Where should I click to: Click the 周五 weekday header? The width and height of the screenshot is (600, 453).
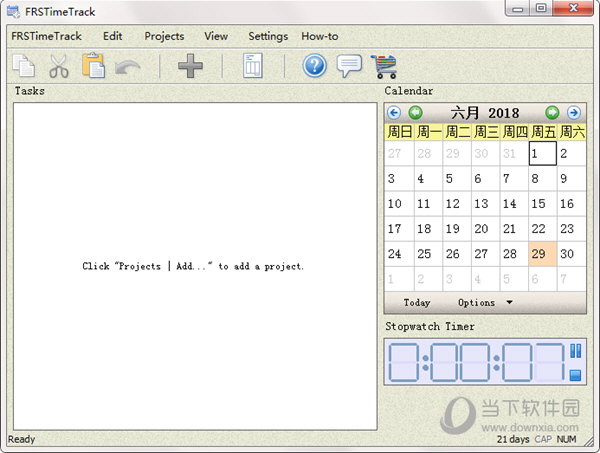click(543, 132)
